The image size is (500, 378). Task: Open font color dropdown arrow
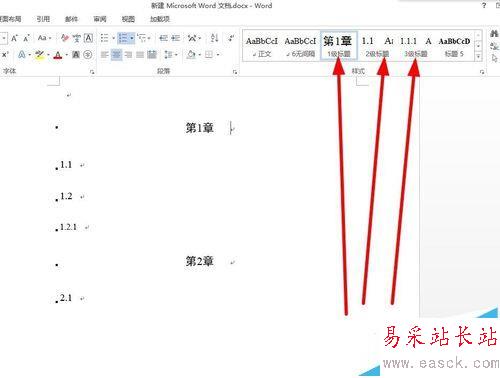click(67, 55)
